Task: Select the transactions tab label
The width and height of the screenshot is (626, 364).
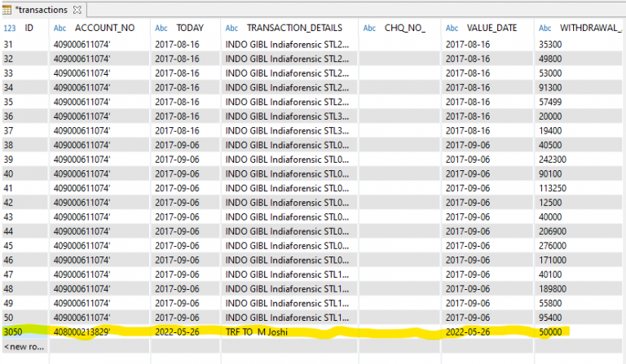Action: [x=42, y=10]
